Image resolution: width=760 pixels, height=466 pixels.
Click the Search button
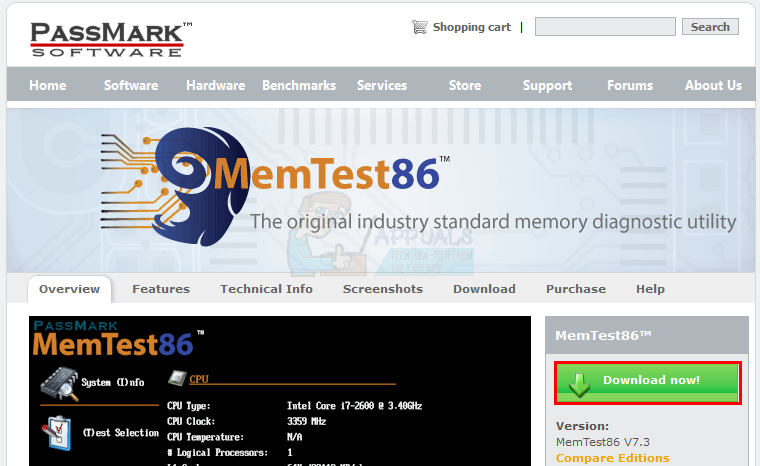click(x=710, y=27)
